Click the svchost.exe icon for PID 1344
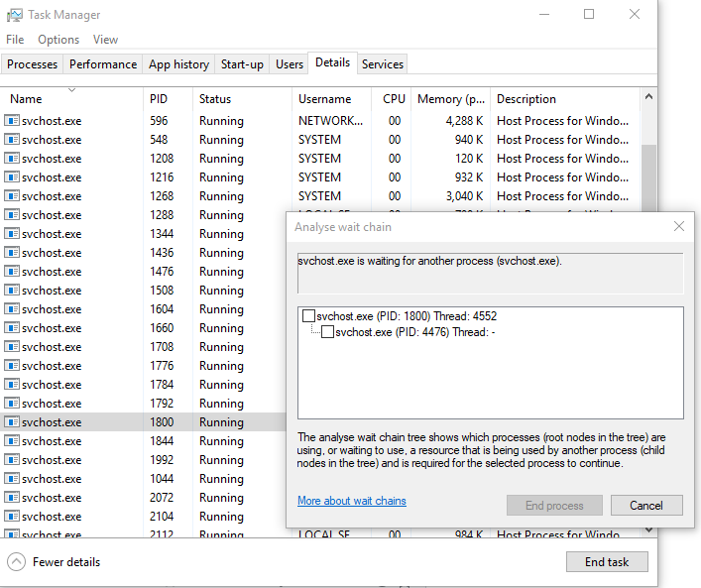Viewport: 701px width, 588px height. [x=12, y=233]
